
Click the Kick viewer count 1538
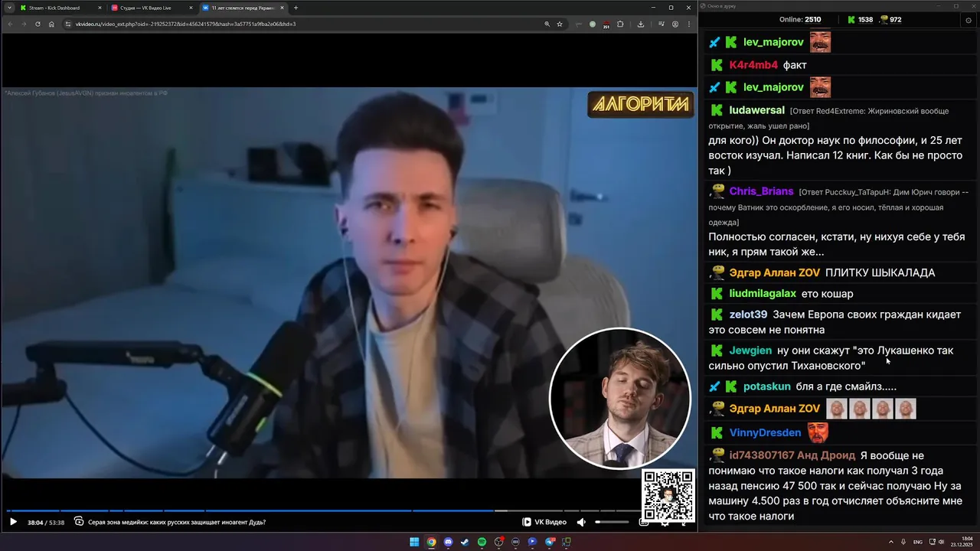click(860, 20)
